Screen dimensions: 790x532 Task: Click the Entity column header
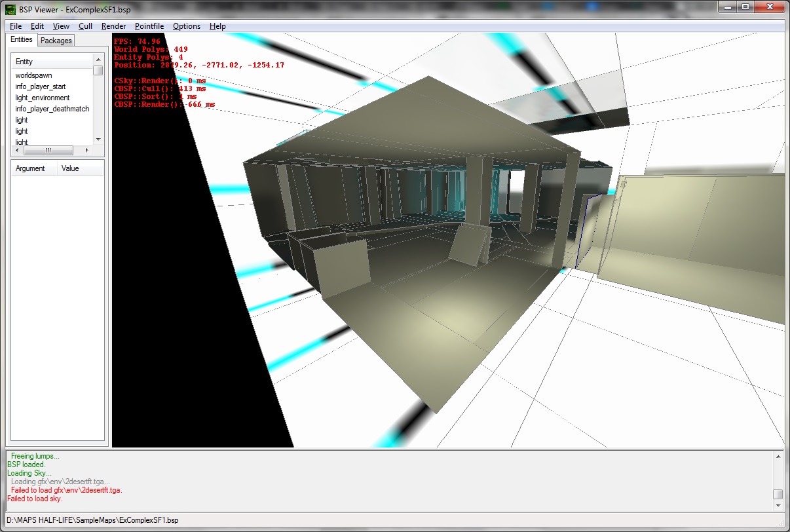coord(51,62)
